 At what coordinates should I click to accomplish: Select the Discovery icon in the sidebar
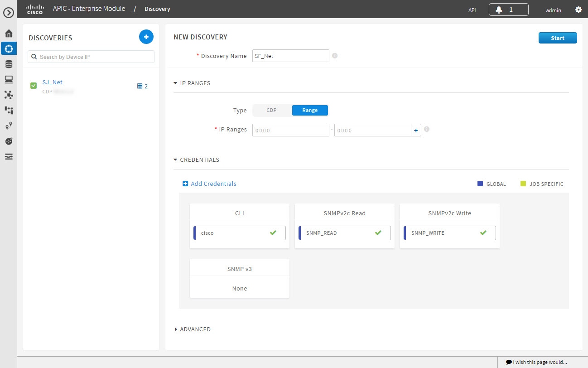(9, 48)
